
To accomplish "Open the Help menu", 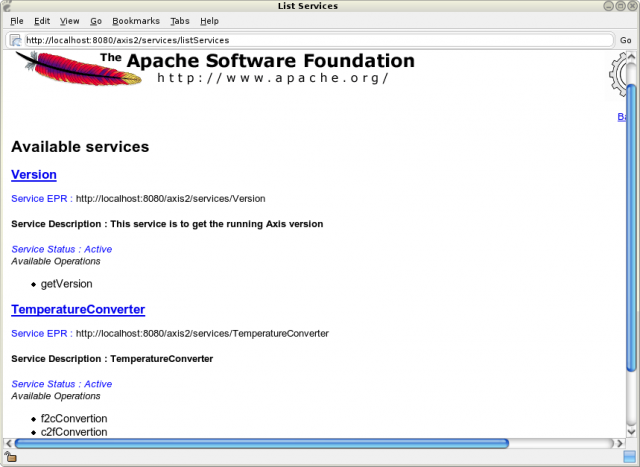I will click(x=209, y=21).
